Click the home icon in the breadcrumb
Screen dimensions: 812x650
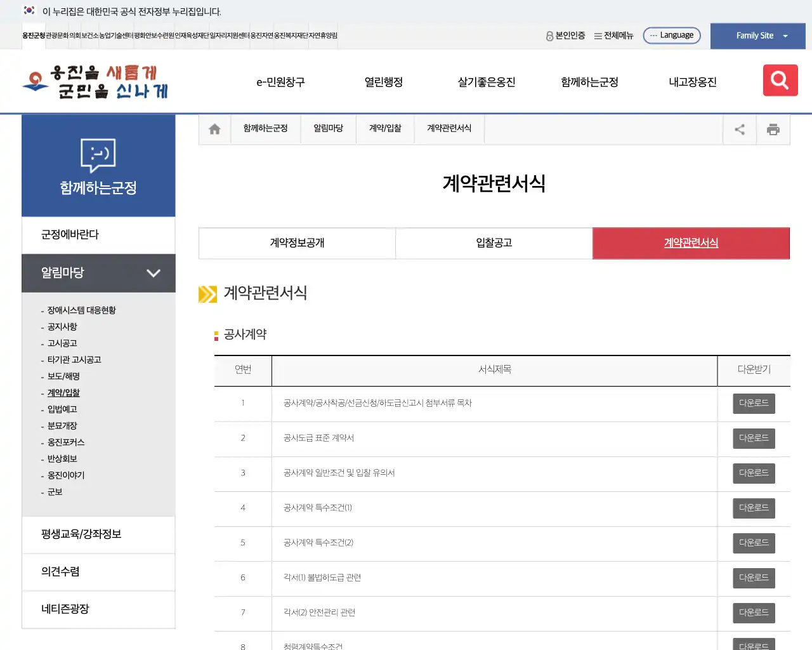[x=214, y=128]
